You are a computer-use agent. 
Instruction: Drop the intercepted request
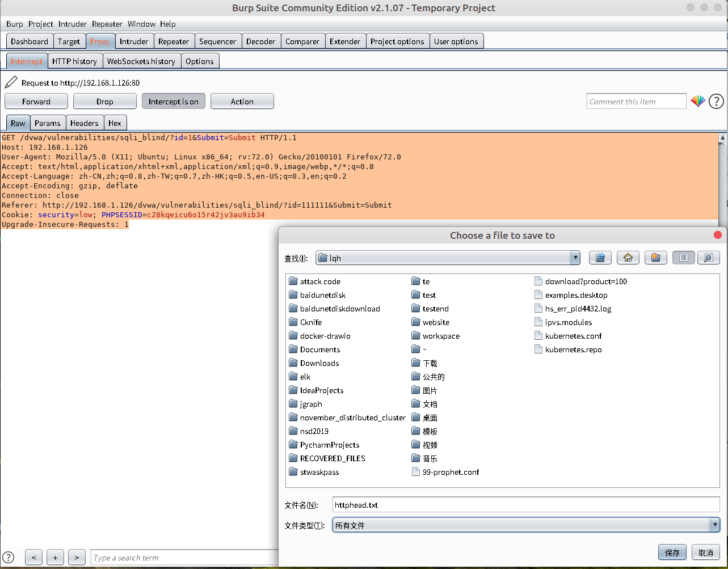[105, 102]
